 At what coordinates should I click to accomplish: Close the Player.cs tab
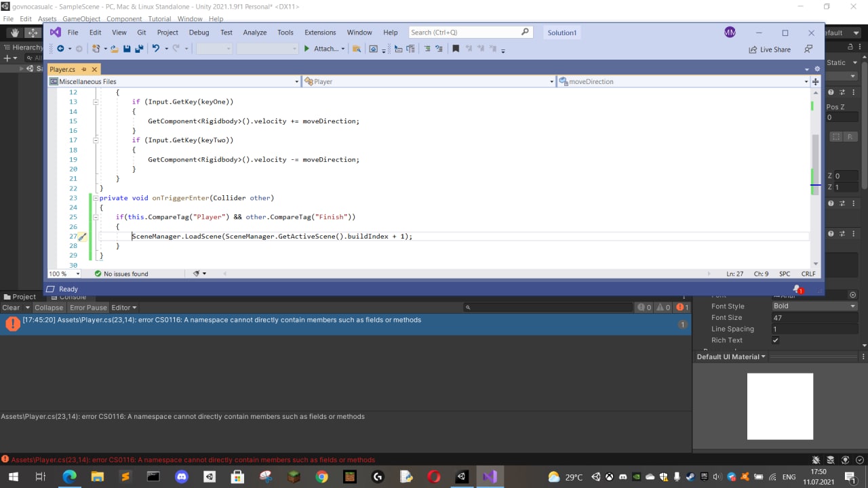tap(94, 69)
